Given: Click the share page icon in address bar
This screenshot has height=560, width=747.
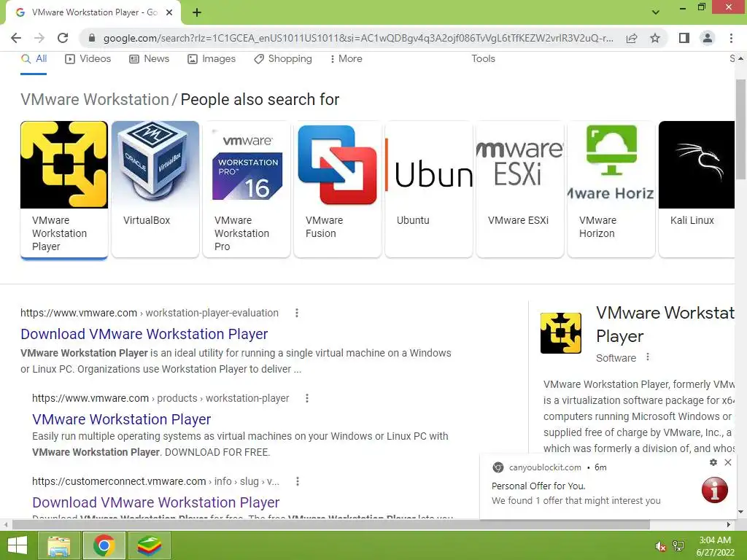Looking at the screenshot, I should click(x=632, y=38).
